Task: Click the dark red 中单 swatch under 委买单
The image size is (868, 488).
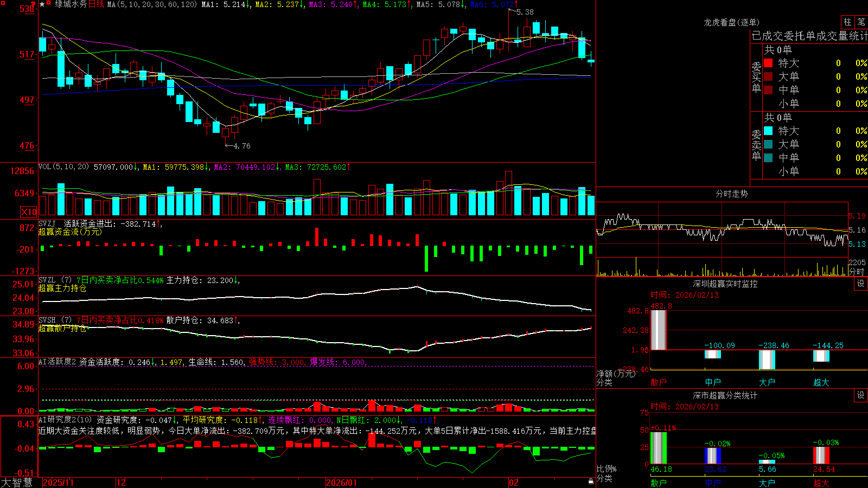Action: (768, 90)
